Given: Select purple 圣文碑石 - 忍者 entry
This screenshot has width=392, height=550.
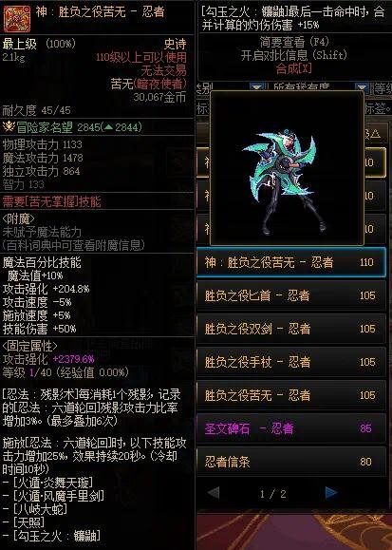Looking at the screenshot, I should click(x=291, y=428).
